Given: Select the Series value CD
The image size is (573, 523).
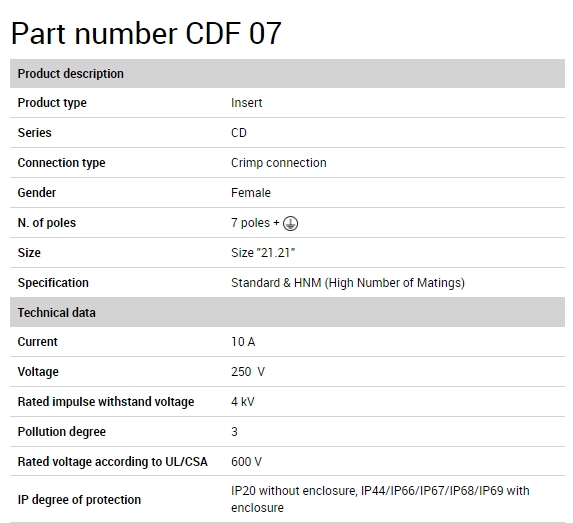Looking at the screenshot, I should pyautogui.click(x=239, y=133).
